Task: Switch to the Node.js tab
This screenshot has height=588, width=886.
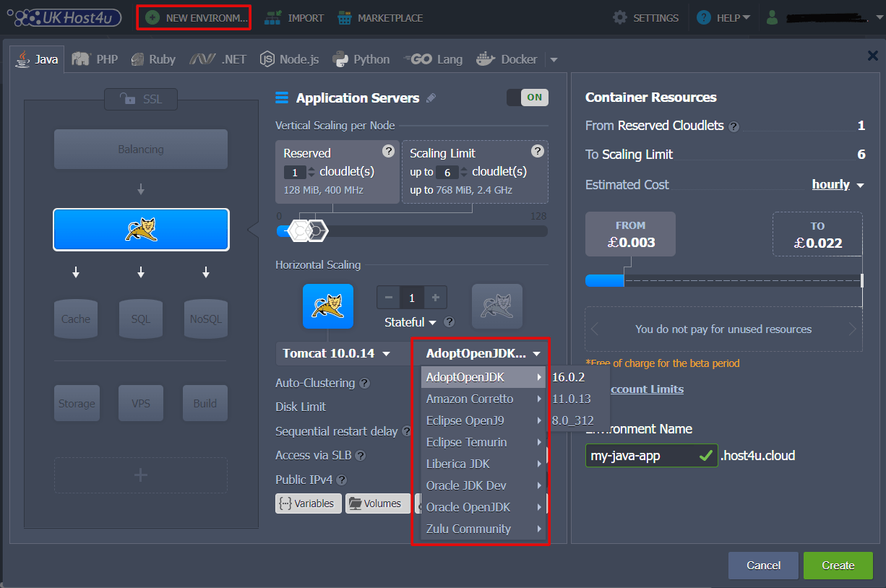Action: coord(288,59)
